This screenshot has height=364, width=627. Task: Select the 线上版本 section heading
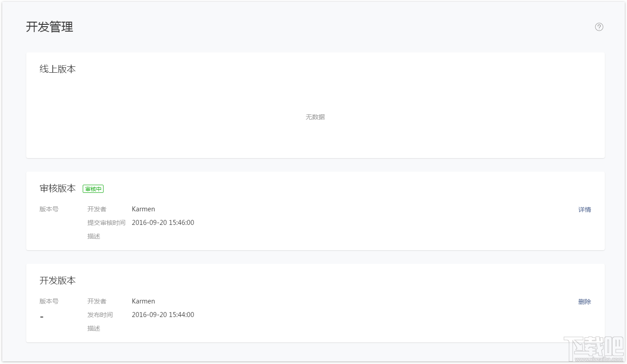pos(57,69)
